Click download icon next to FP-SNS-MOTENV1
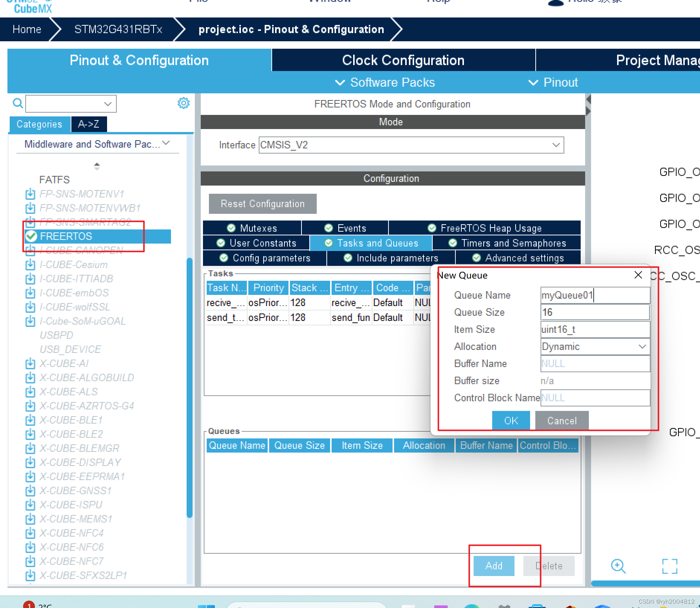 click(x=30, y=194)
